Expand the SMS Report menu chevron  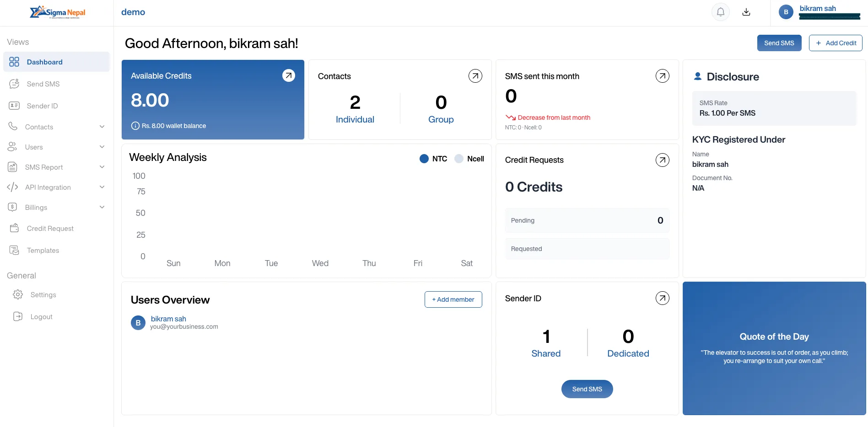102,167
